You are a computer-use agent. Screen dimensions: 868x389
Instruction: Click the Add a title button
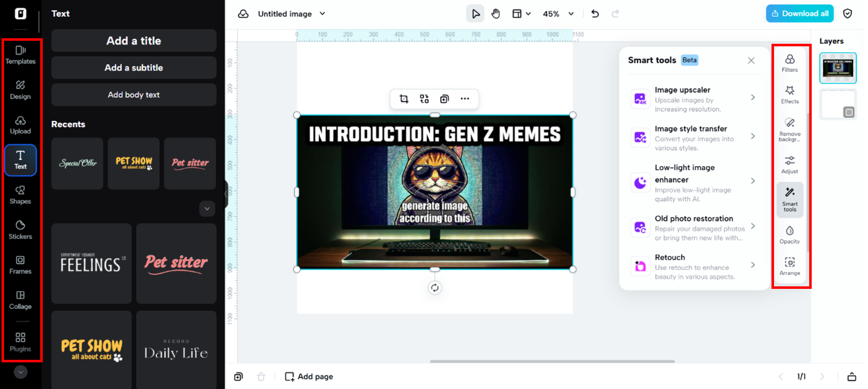(x=134, y=41)
